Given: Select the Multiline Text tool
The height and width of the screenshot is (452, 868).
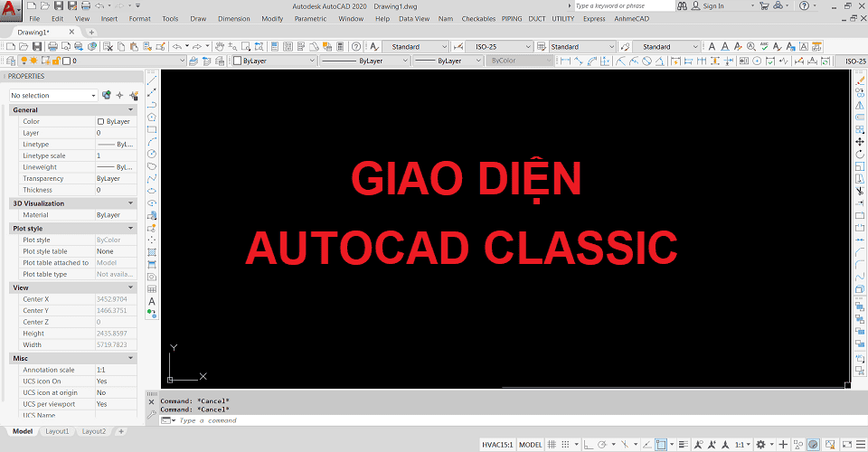Looking at the screenshot, I should coord(152,302).
